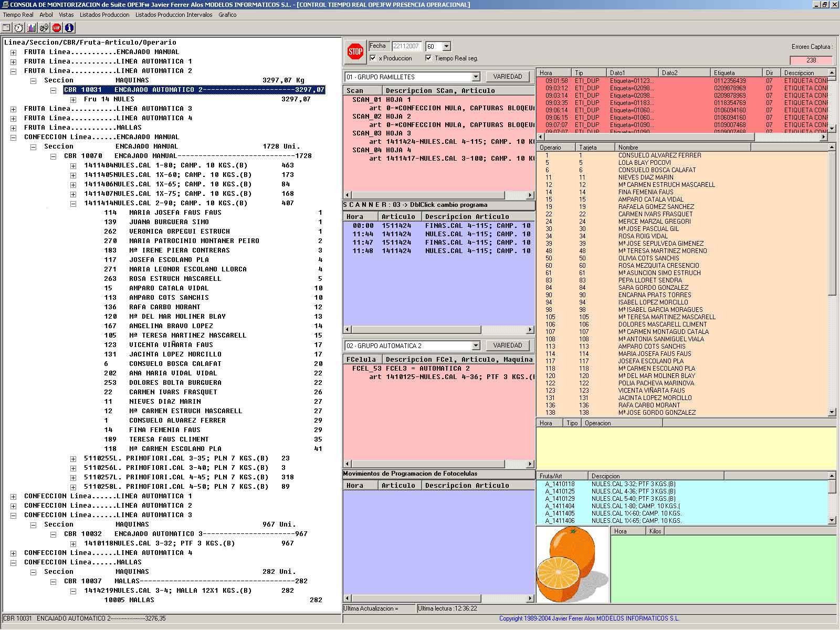This screenshot has width=840, height=630.
Task: Click the Fecha date input field
Action: [406, 46]
